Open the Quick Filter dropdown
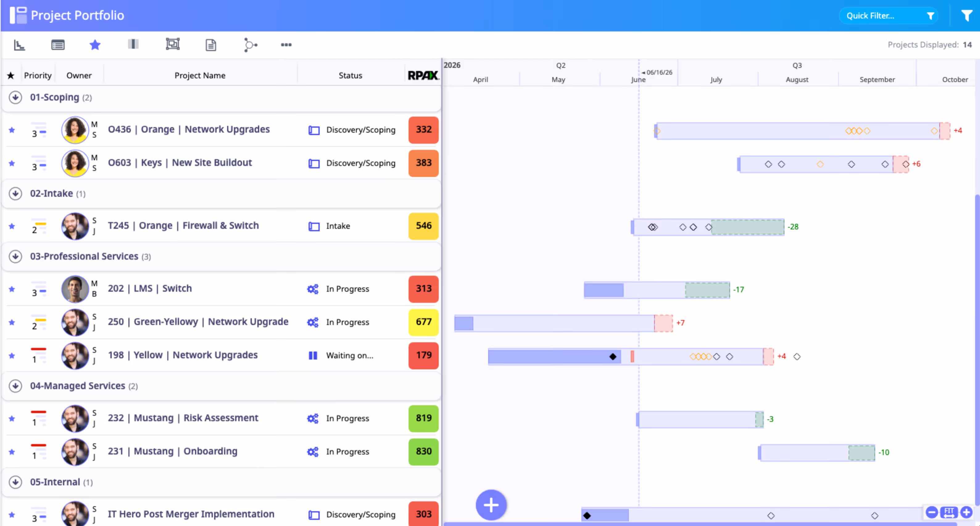980x526 pixels. pos(889,16)
